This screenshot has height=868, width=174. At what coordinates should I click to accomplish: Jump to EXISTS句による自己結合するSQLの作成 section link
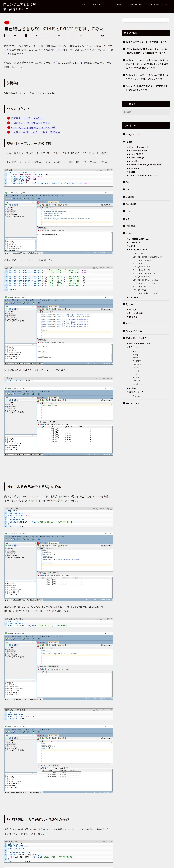33,128
